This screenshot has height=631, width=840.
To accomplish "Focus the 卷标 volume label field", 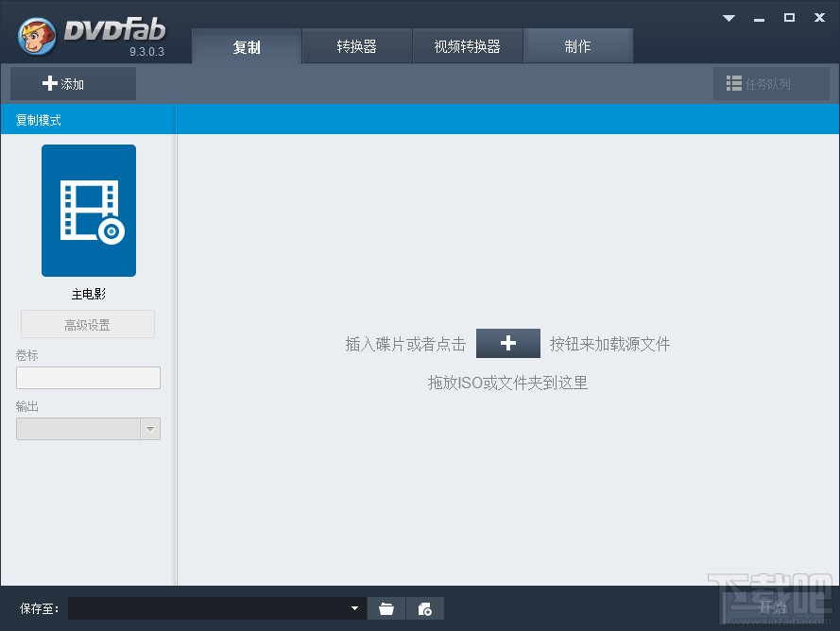I will click(89, 378).
